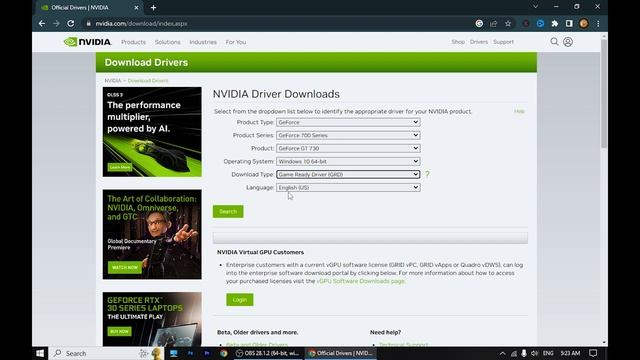Open the blue extension icon in toolbar
640x360 pixels.
coord(540,24)
